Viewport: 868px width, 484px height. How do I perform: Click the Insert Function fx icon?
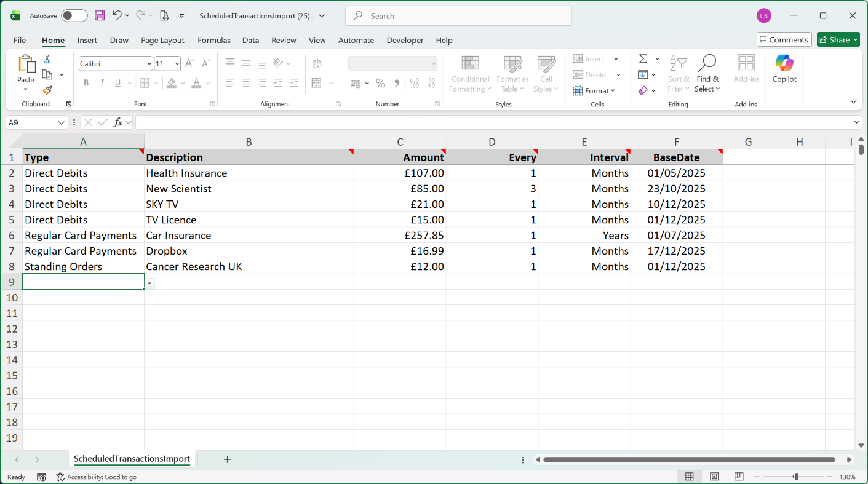[118, 122]
